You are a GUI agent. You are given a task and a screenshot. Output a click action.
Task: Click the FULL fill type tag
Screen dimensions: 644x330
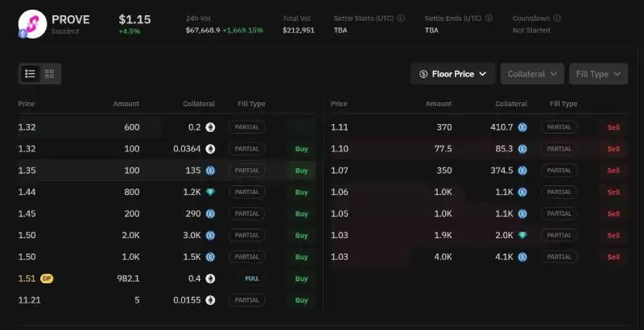click(252, 278)
